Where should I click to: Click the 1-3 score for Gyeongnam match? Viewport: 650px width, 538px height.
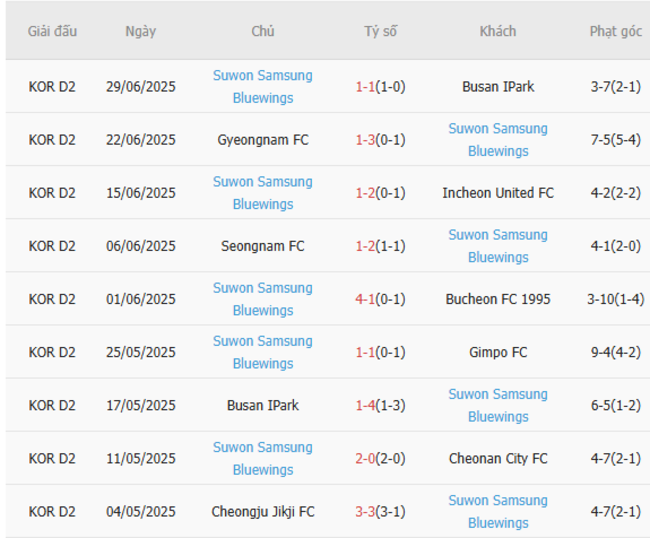366,140
